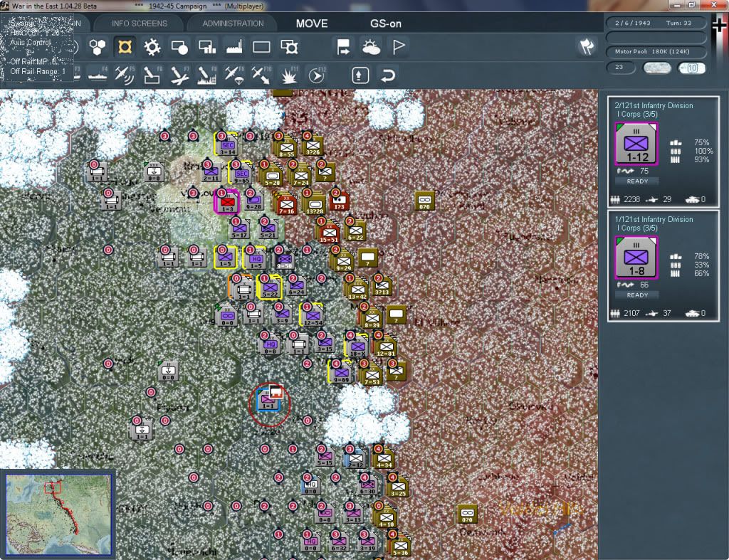729x560 pixels.
Task: Click READY status under 2/121st division
Action: click(637, 181)
